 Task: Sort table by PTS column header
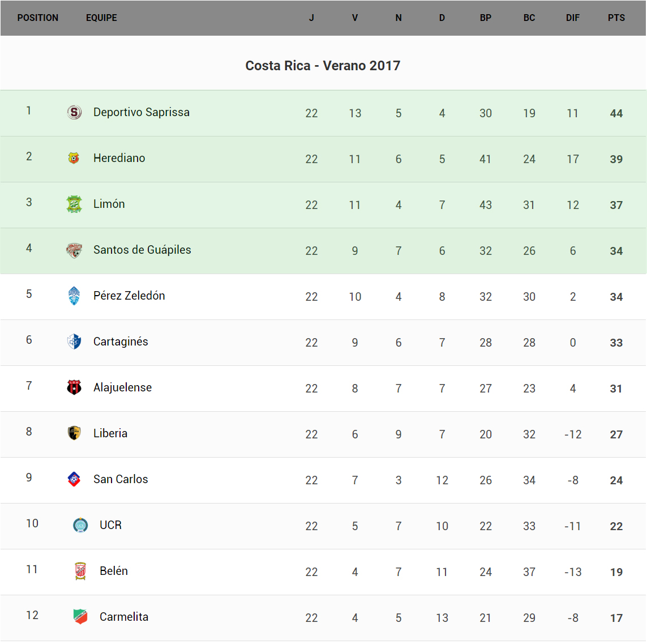click(x=616, y=18)
